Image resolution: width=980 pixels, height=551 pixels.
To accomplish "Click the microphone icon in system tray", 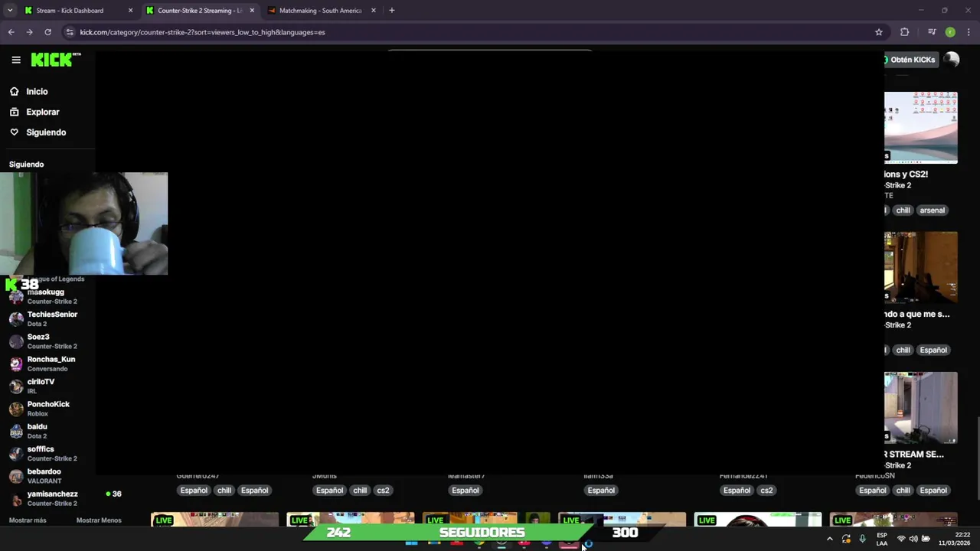I will pyautogui.click(x=862, y=539).
